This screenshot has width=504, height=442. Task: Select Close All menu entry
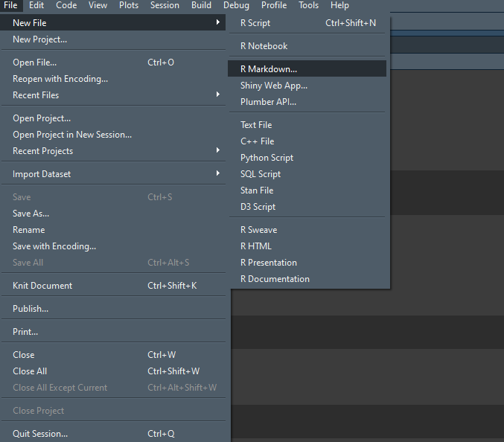(x=30, y=371)
